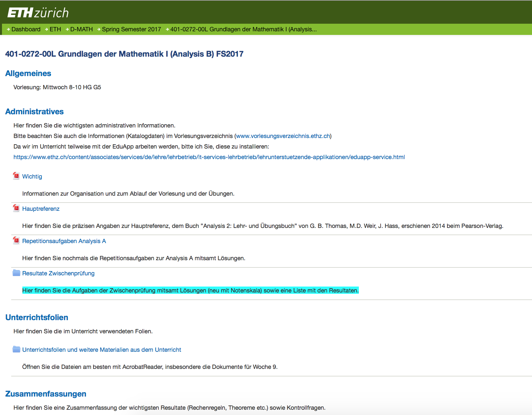The width and height of the screenshot is (532, 415).
Task: Click folder icon next to Resultate Zwischenprüfung
Action: 16,273
